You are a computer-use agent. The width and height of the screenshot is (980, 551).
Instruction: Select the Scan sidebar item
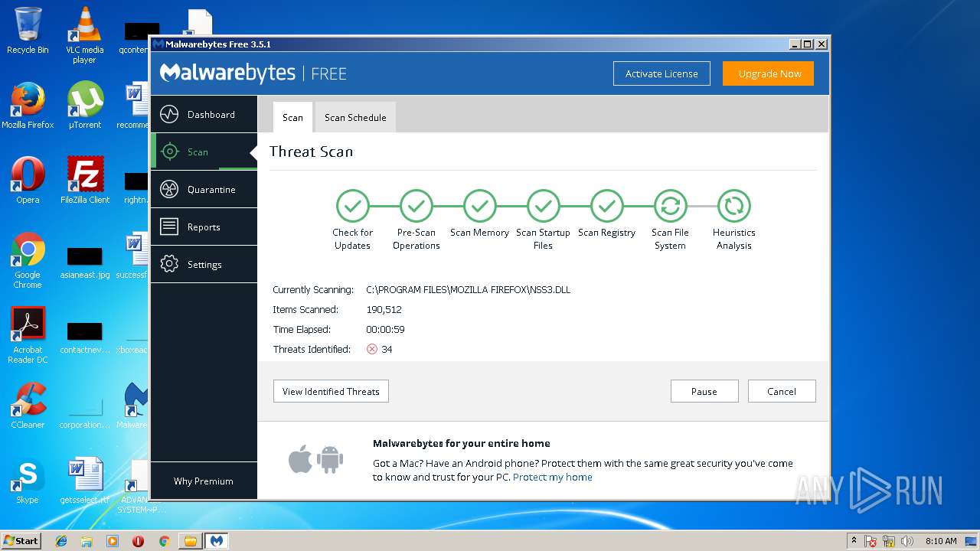click(204, 152)
